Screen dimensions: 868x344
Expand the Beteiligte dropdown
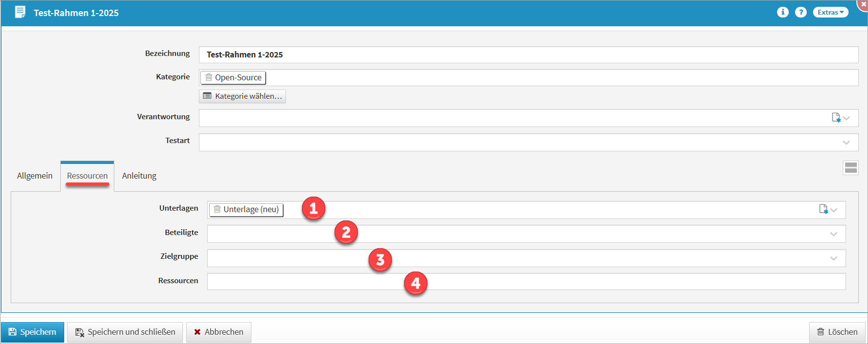(833, 234)
